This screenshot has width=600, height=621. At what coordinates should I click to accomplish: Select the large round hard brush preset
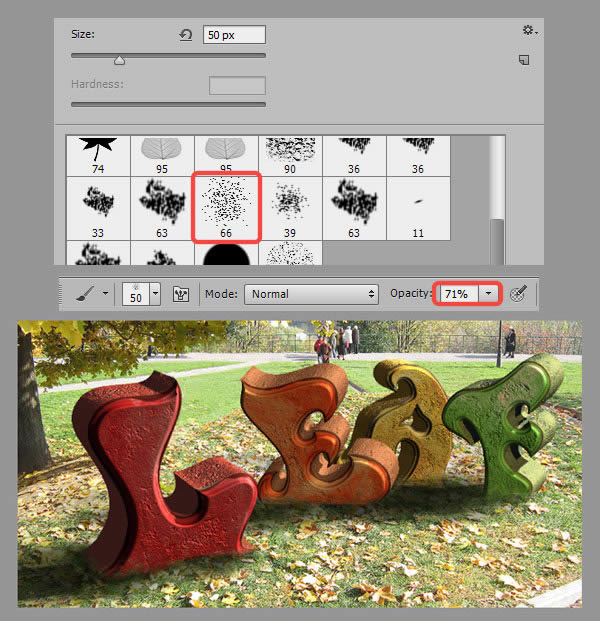click(x=225, y=255)
